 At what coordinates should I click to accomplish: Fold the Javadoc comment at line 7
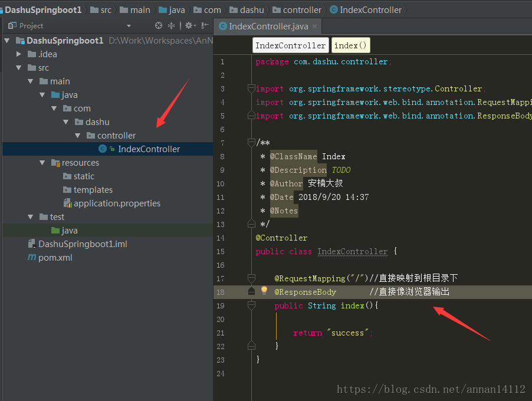251,143
